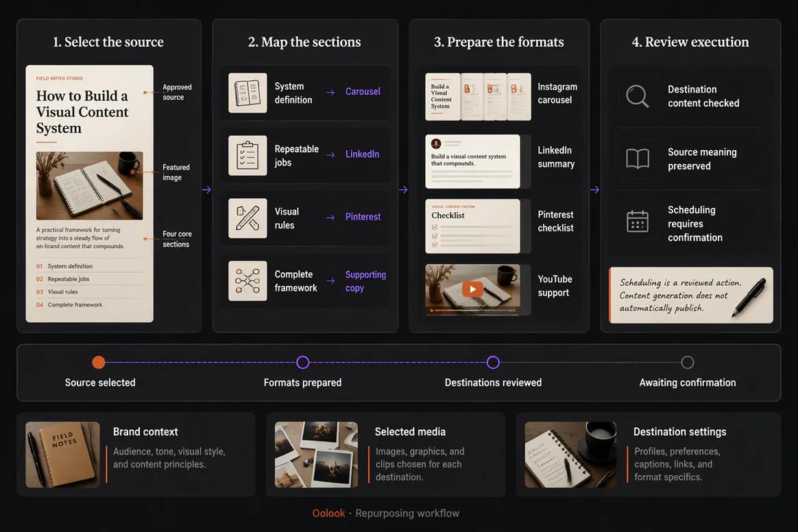Click the Selected media polaroid photo
Screen dimensions: 798x532
[316, 455]
